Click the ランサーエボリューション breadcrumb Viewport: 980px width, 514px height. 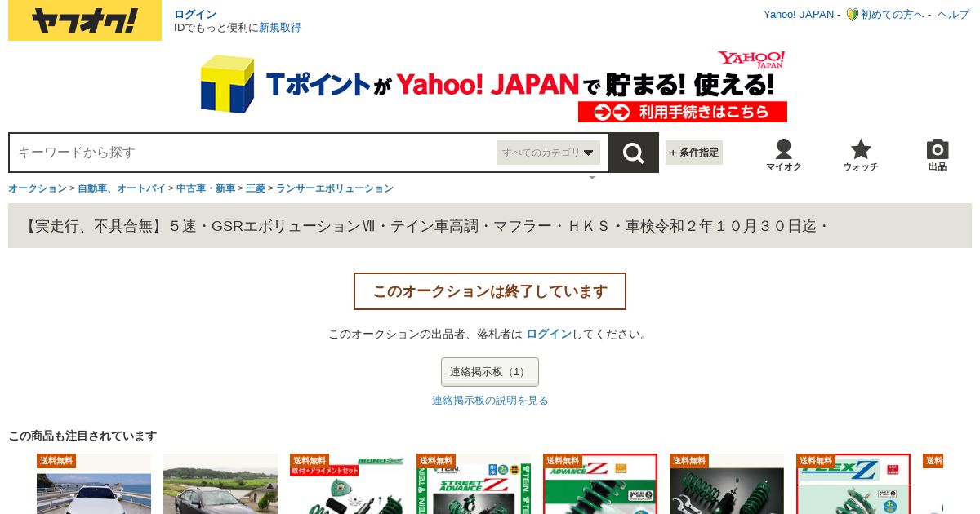pos(335,188)
